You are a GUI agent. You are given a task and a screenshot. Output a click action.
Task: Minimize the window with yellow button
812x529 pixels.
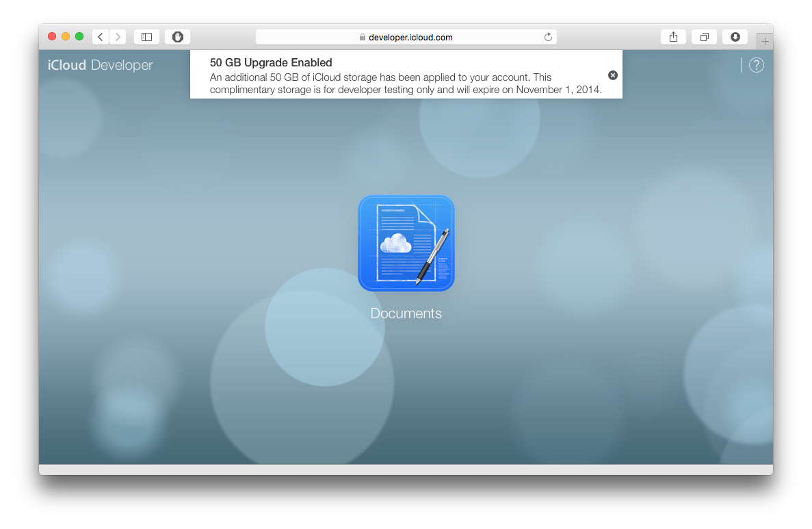tap(66, 36)
